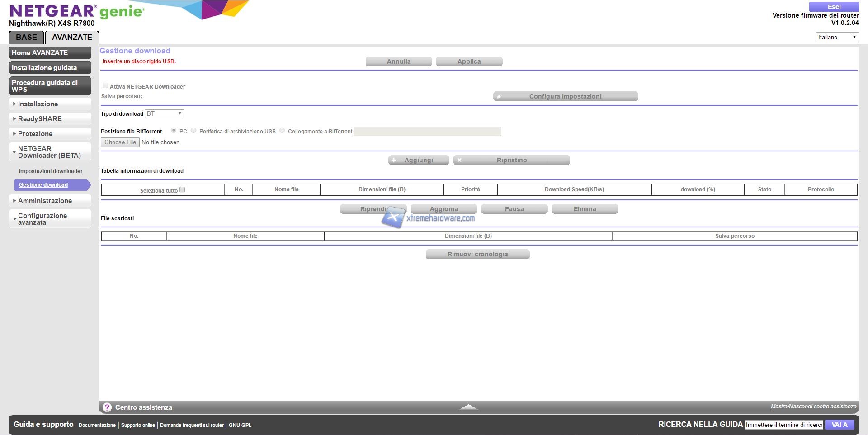Viewport: 868px width, 435px height.
Task: Click the Rimuovi cronologia button
Action: pos(477,254)
